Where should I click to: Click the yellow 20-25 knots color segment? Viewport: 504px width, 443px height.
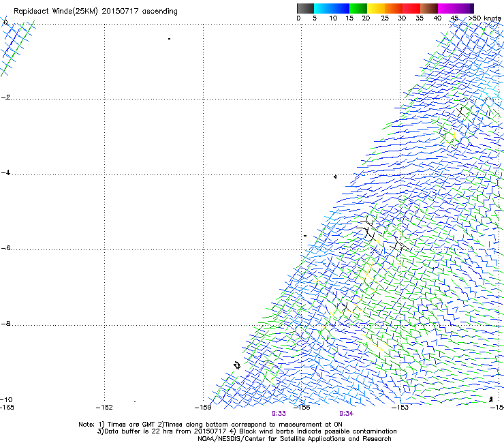376,8
